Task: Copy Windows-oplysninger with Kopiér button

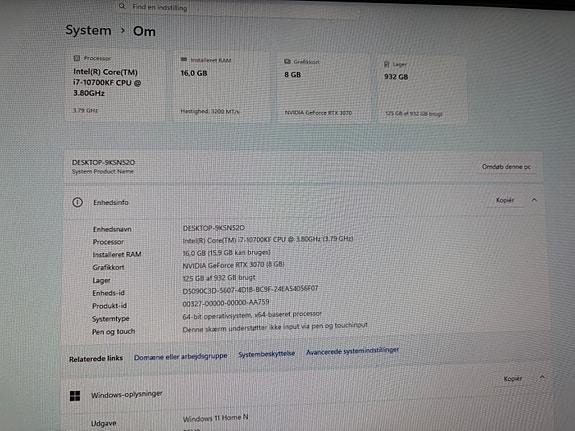Action: click(x=513, y=379)
